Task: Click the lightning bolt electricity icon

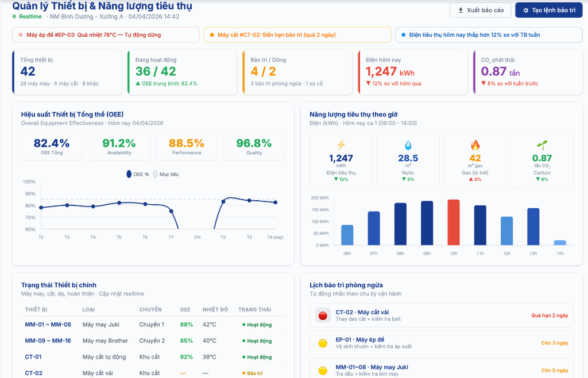Action: (x=341, y=145)
